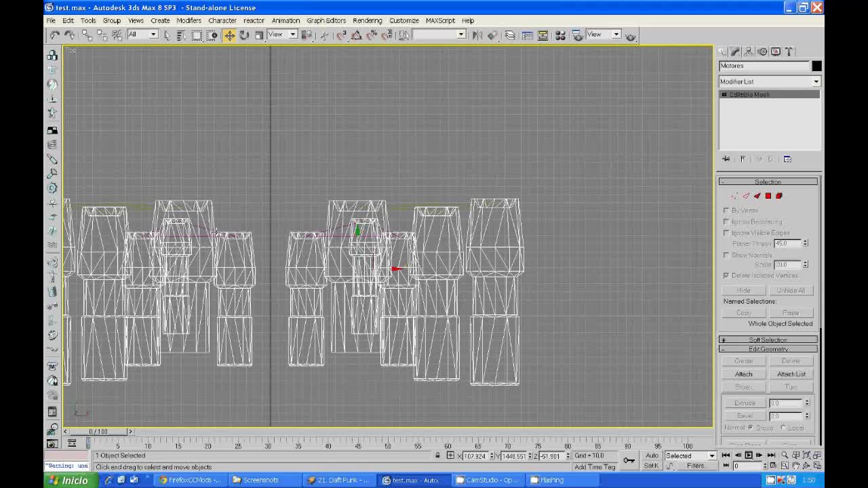868x488 pixels.
Task: Open the Rendering menu
Action: (368, 20)
